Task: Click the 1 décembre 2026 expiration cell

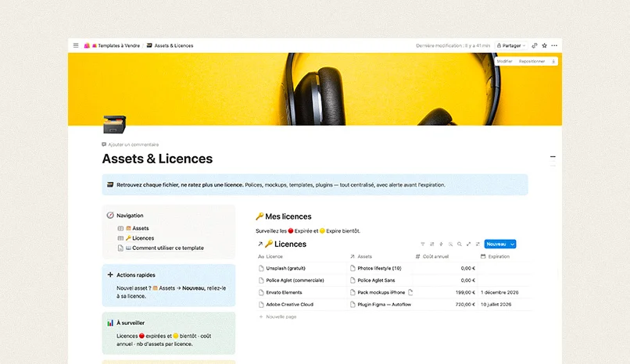Action: pos(499,293)
